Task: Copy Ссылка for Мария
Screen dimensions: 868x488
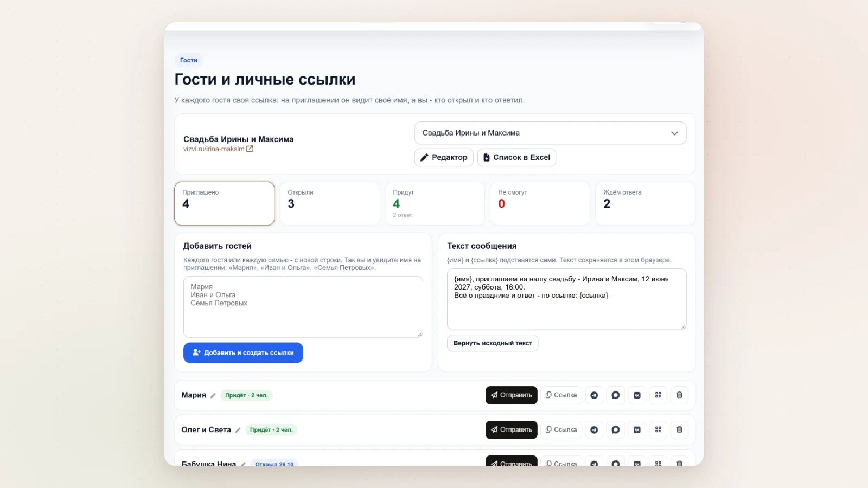Action: pyautogui.click(x=561, y=395)
